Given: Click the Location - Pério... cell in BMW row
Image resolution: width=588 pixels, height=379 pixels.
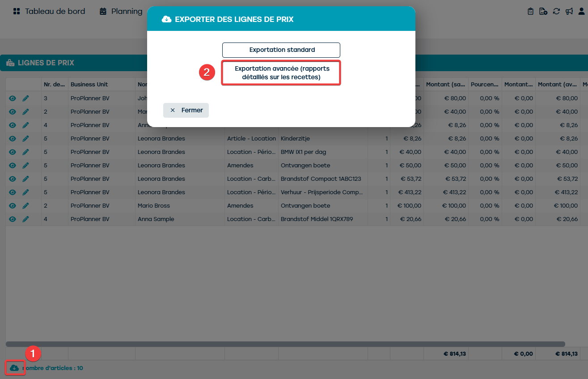Looking at the screenshot, I should point(251,152).
